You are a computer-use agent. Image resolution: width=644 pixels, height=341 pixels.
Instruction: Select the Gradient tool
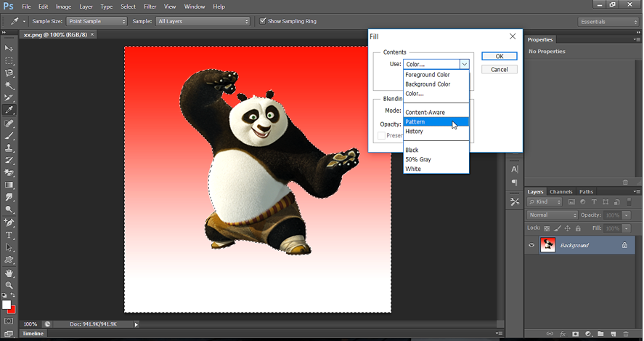pyautogui.click(x=9, y=185)
